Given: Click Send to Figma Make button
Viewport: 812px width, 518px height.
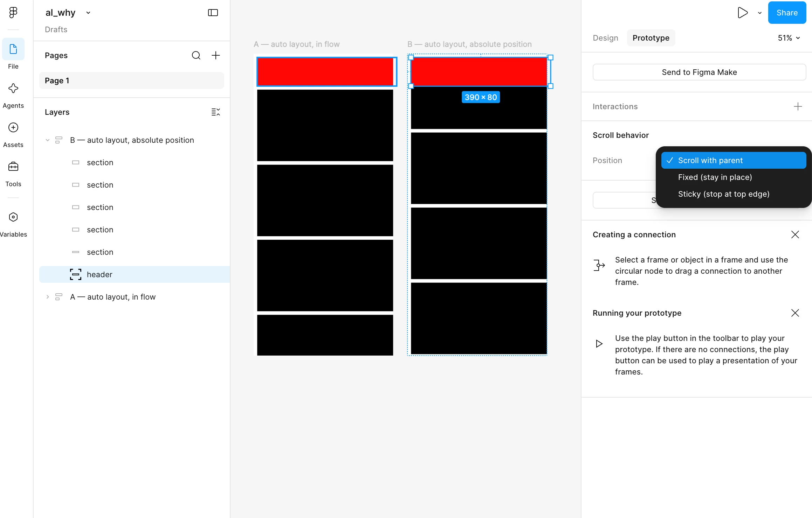Looking at the screenshot, I should pyautogui.click(x=699, y=72).
